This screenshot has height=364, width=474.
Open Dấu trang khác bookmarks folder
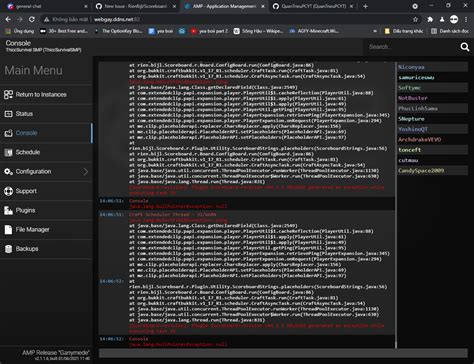(404, 31)
